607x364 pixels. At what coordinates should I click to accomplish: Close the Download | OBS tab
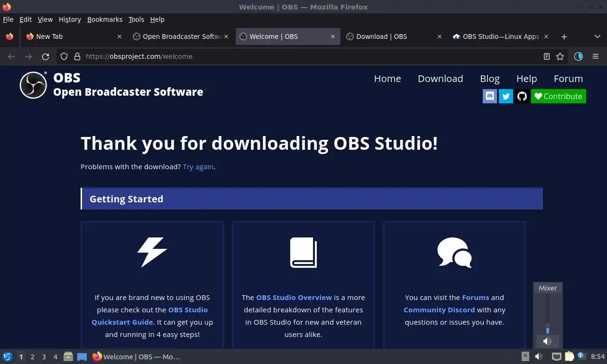[x=440, y=36]
